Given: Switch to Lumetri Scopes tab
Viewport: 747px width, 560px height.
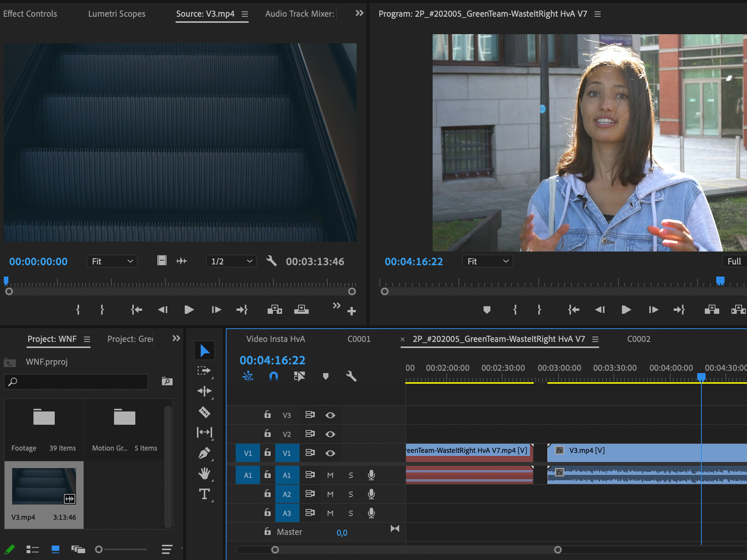Looking at the screenshot, I should (x=117, y=14).
